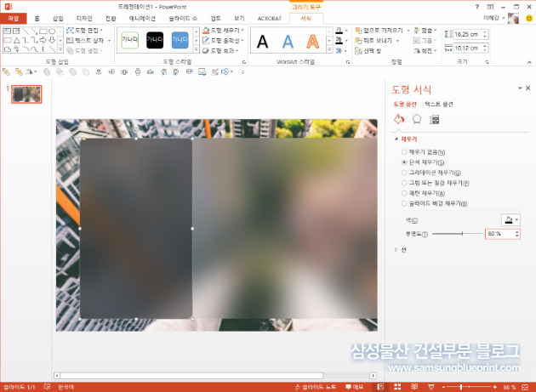The width and height of the screenshot is (536, 392).
Task: Expand the shape styles gallery
Action: click(x=197, y=49)
